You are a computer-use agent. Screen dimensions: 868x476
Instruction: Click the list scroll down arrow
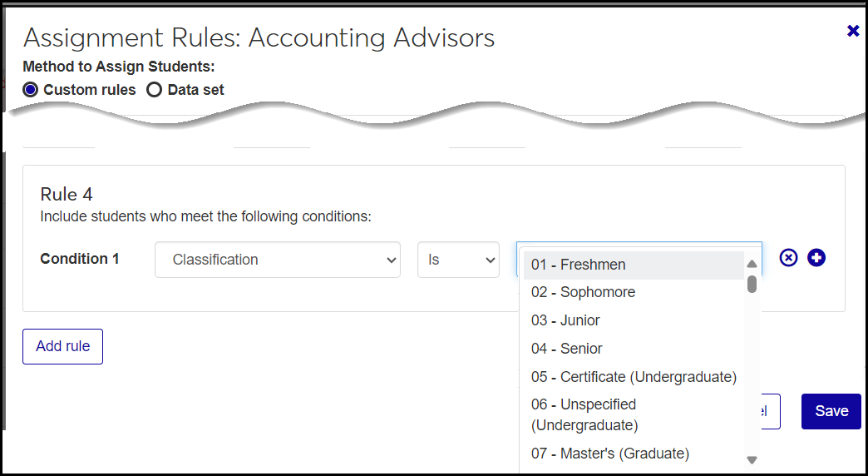click(x=752, y=459)
